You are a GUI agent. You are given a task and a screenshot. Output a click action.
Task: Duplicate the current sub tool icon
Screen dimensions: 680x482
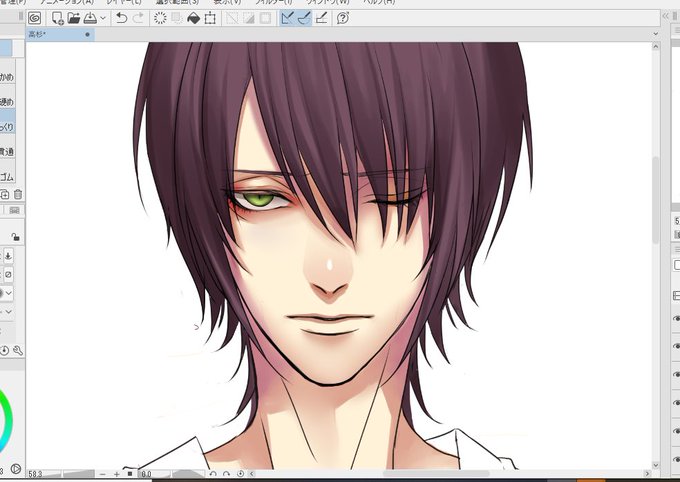(5, 194)
